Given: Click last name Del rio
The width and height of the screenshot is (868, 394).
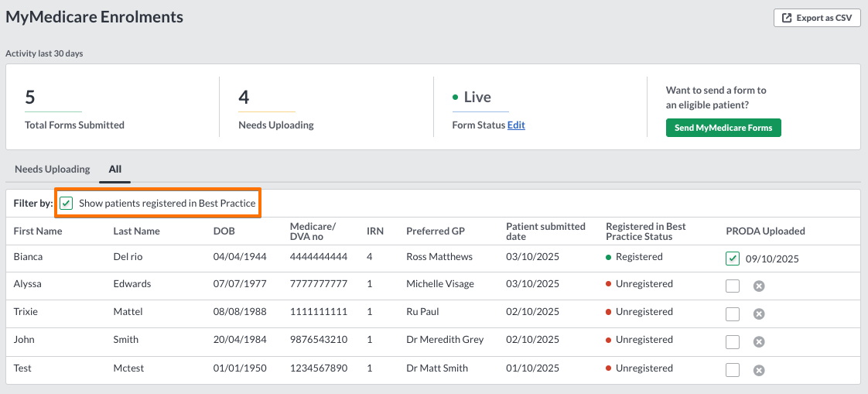Looking at the screenshot, I should 129,256.
